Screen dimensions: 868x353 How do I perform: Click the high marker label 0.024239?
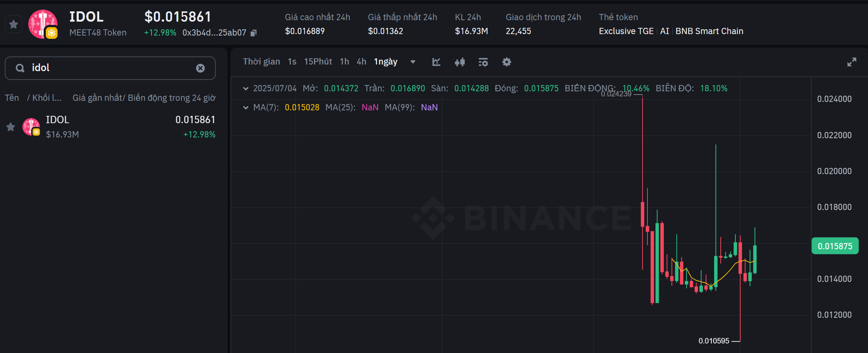click(616, 94)
